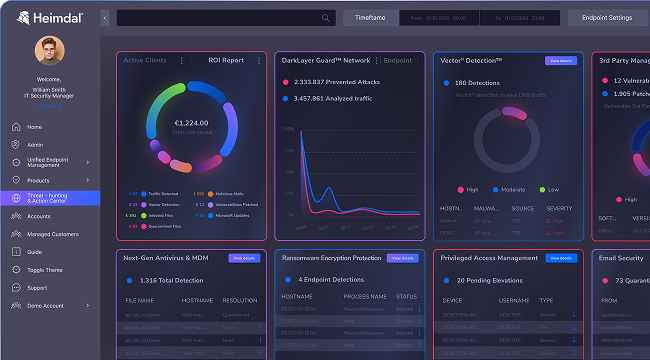The height and width of the screenshot is (360, 650).
Task: Click the Moderate severity legend
Action: coord(509,190)
